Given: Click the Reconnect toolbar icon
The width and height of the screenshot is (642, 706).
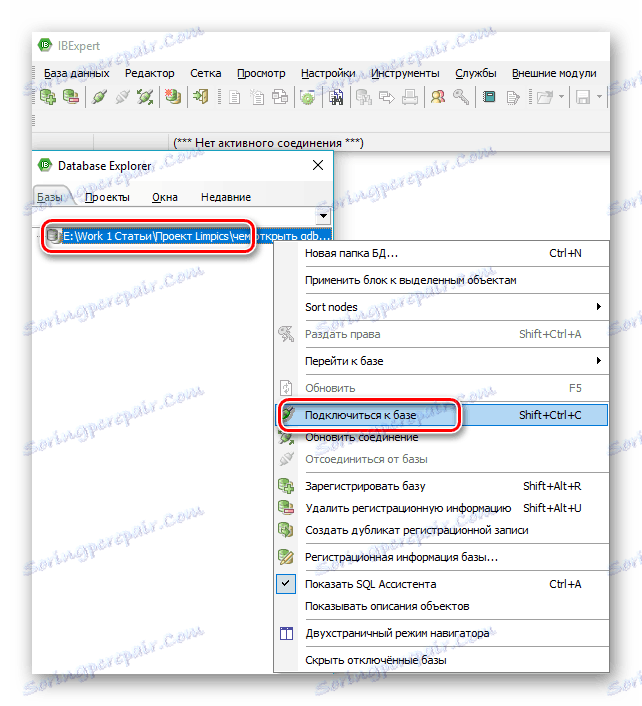Looking at the screenshot, I should tap(145, 97).
